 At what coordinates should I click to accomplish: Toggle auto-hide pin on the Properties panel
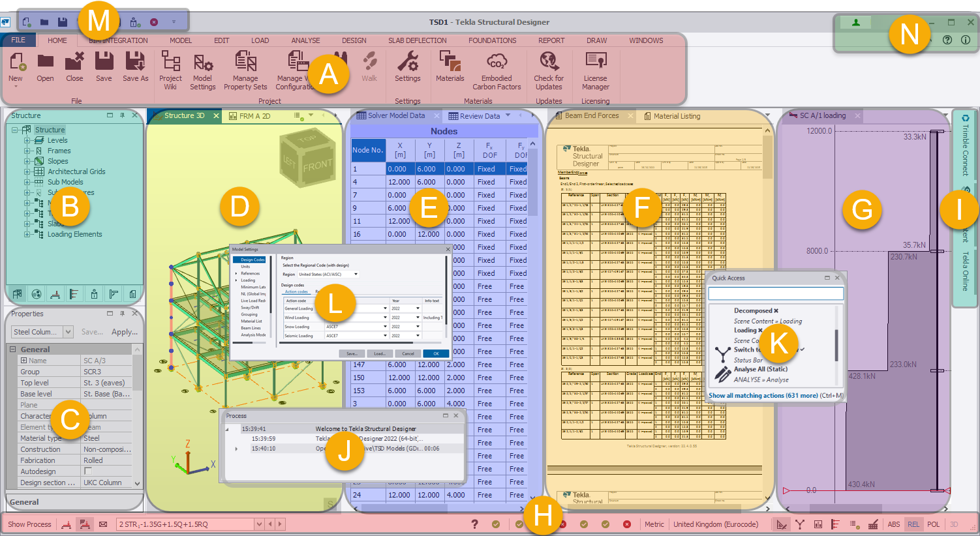(x=122, y=314)
